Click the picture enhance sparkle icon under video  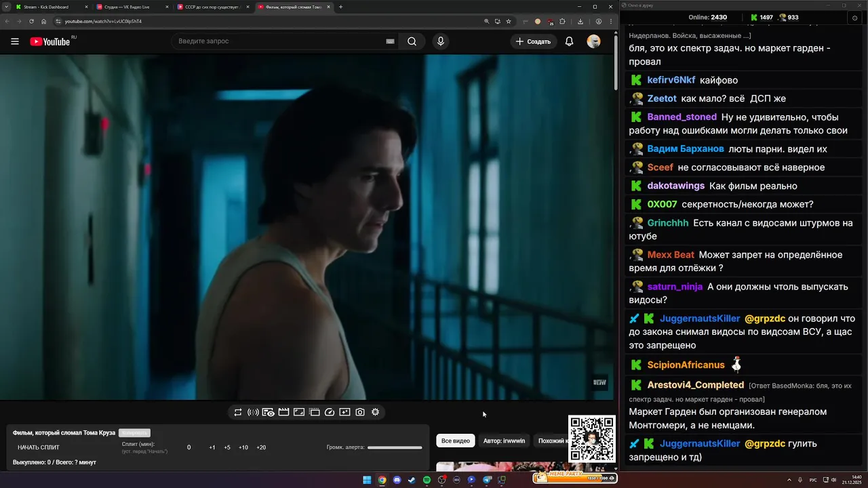(344, 412)
